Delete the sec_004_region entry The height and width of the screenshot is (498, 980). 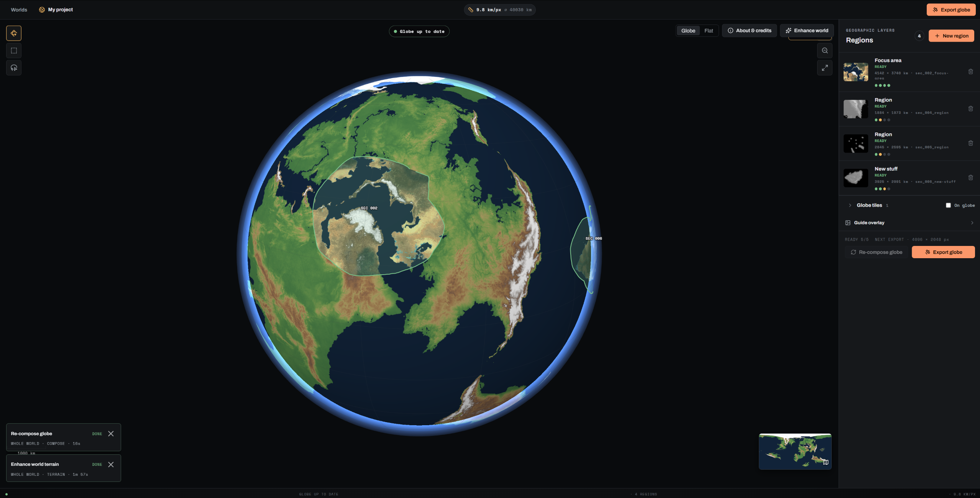pos(971,109)
